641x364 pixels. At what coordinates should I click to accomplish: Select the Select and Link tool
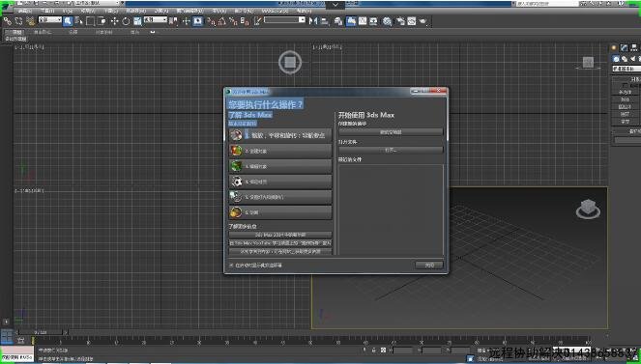pos(8,21)
